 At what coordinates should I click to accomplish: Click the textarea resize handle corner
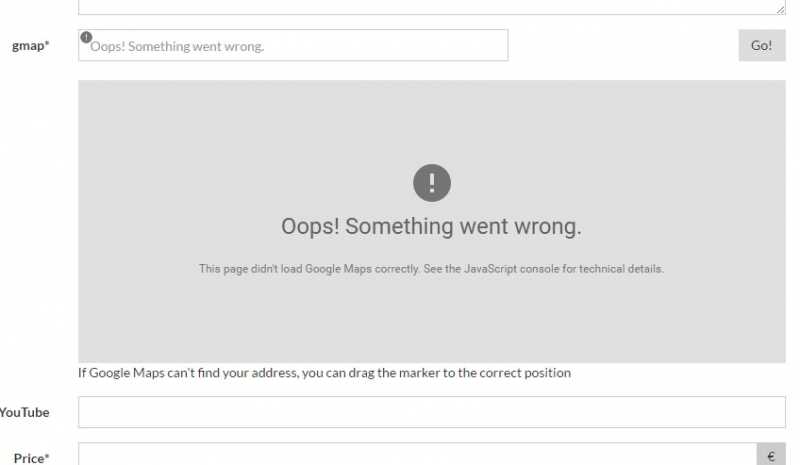(x=781, y=9)
